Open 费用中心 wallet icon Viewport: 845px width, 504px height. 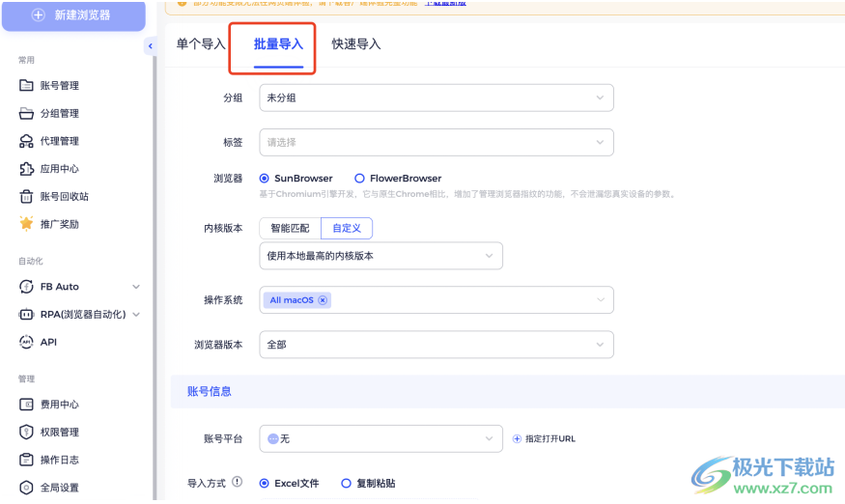(26, 405)
